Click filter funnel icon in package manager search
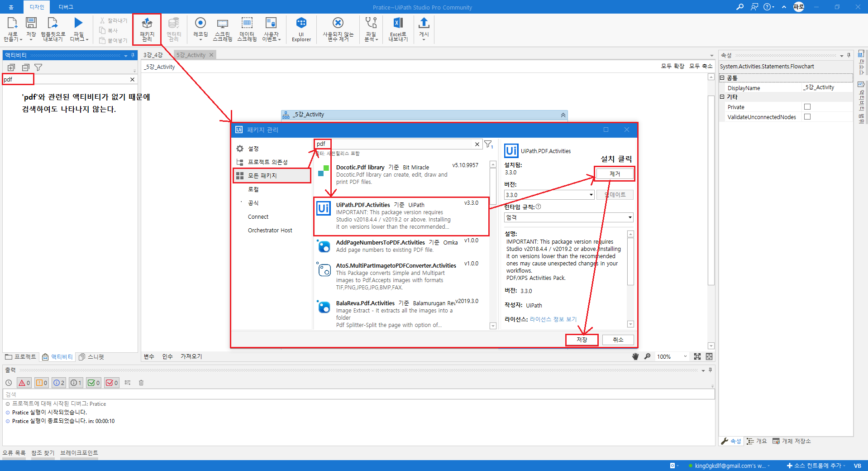The width and height of the screenshot is (868, 471). (489, 144)
